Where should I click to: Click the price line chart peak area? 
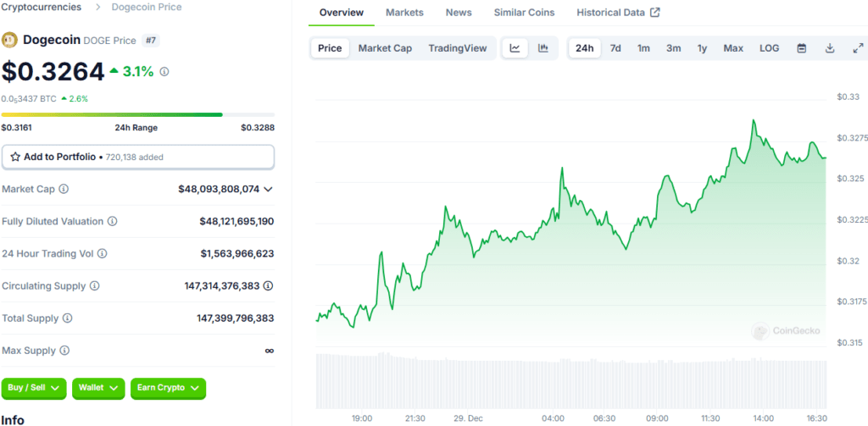(754, 120)
